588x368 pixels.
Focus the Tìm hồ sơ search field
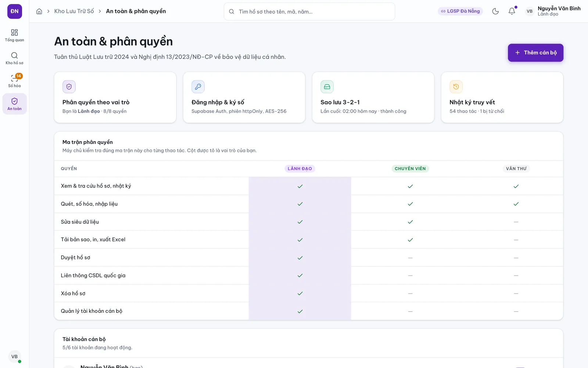(x=309, y=11)
